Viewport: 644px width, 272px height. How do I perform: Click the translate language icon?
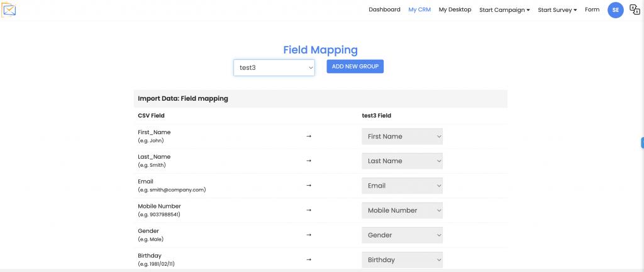point(635,9)
